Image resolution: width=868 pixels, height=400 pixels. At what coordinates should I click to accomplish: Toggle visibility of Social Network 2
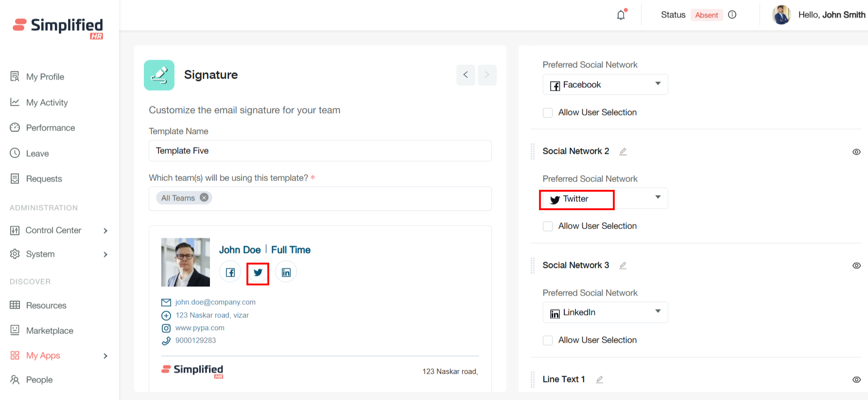click(x=856, y=152)
